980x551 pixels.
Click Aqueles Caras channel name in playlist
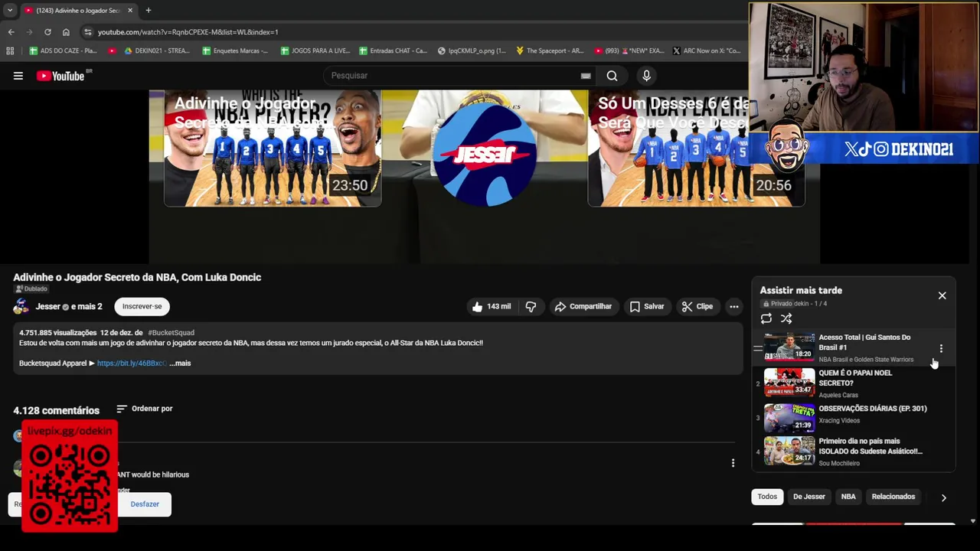(x=838, y=396)
